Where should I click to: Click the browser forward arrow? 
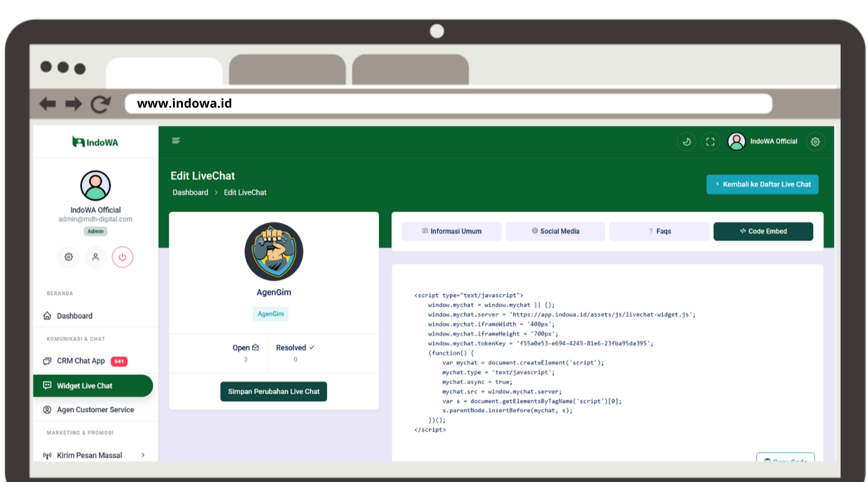[x=73, y=104]
